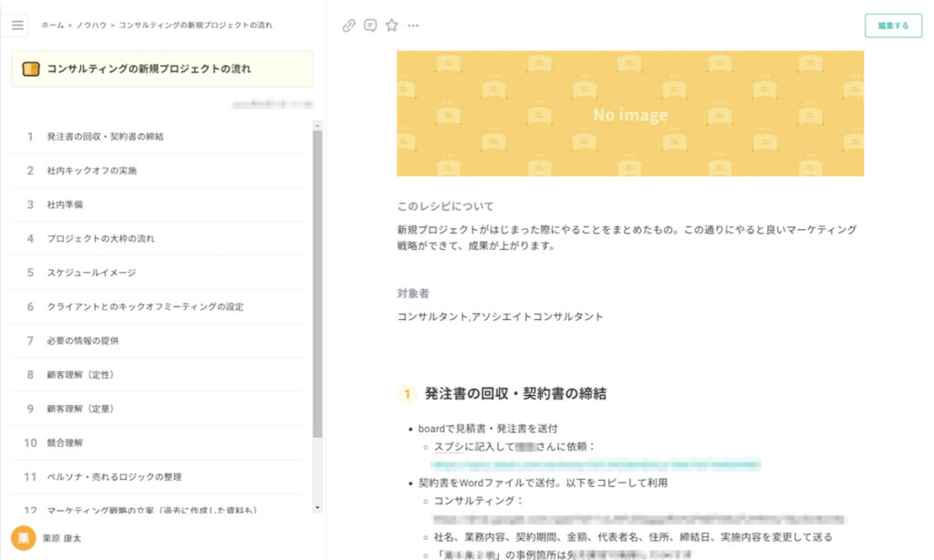Jump to step 10 競合理解
The height and width of the screenshot is (560, 934).
157,442
